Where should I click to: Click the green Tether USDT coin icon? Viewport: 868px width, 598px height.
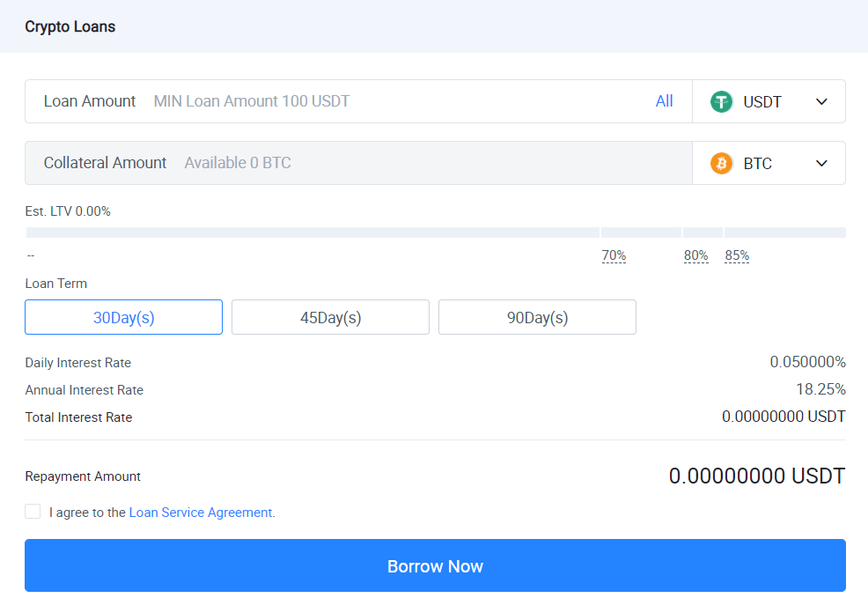pos(721,102)
